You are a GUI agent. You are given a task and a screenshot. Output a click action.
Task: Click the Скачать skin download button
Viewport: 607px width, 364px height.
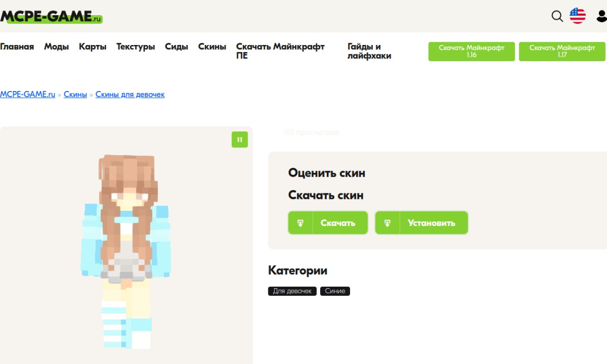[x=328, y=223]
